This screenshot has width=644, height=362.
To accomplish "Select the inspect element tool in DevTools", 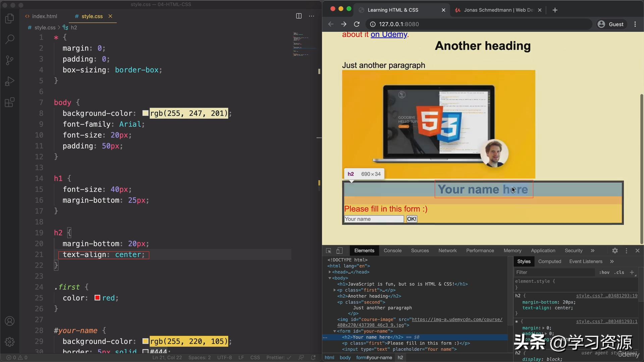I will 328,250.
